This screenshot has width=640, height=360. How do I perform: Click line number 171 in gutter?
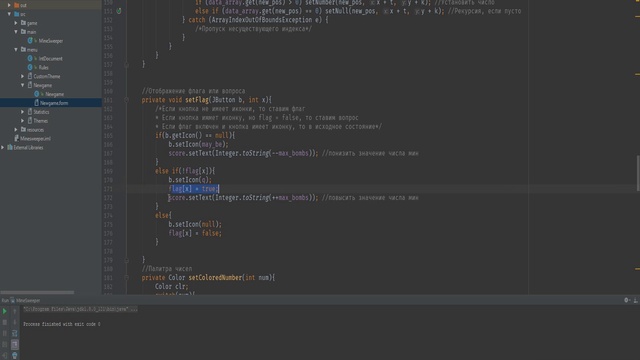[x=108, y=189]
